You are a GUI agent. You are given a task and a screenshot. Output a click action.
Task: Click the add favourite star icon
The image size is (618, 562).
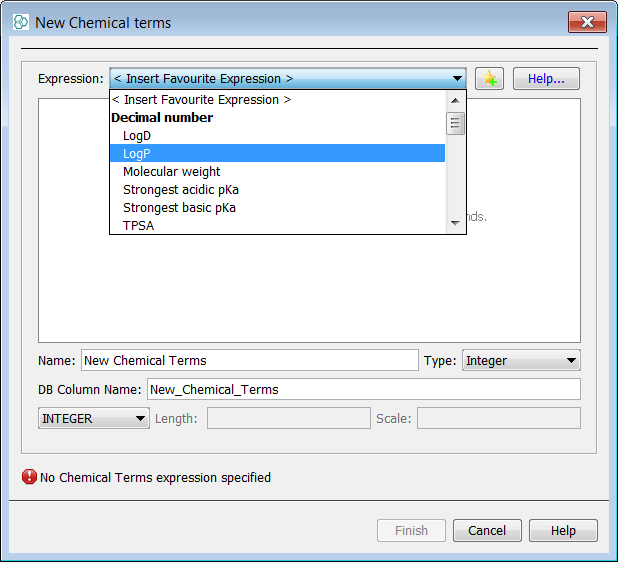[x=489, y=79]
